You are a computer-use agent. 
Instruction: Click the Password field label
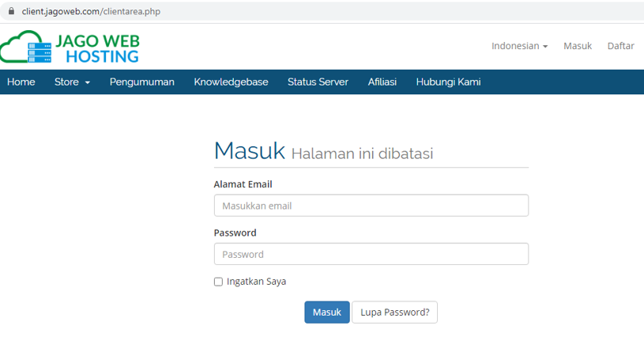click(235, 233)
